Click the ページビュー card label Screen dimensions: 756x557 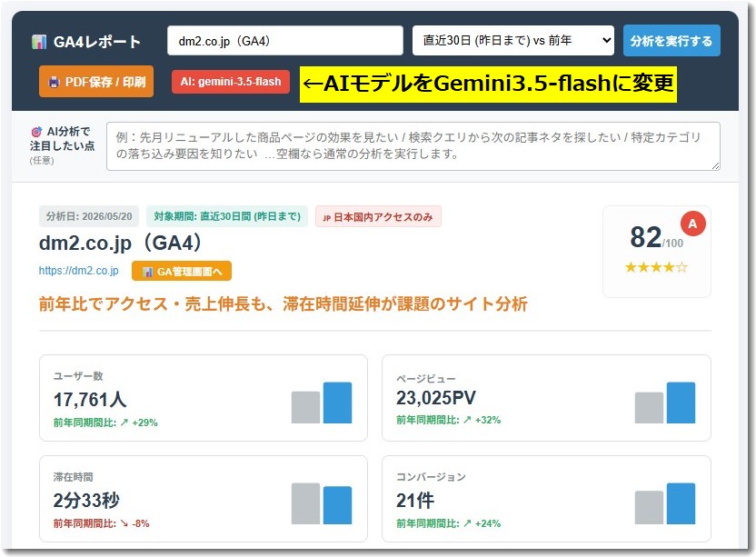(x=426, y=379)
